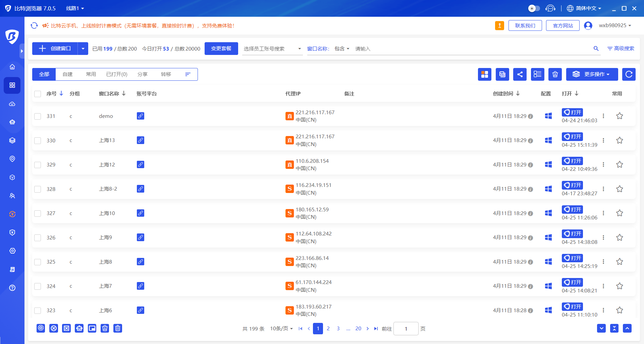Click the search magnifier icon
Screen dimensions: 644x344
(596, 49)
